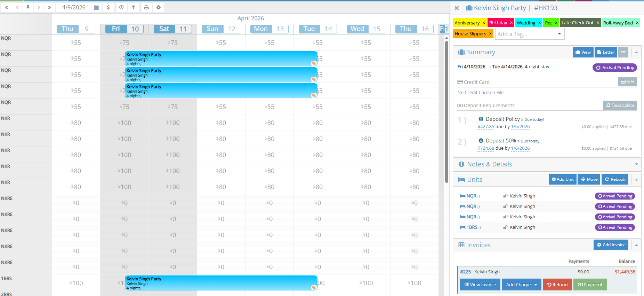Expand the Notes & Details section

636,164
